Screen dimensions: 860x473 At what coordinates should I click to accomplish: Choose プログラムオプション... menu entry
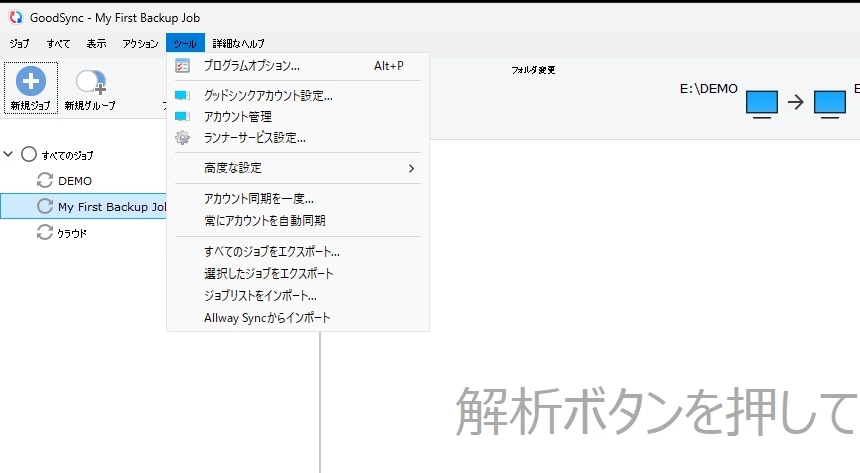click(298, 66)
